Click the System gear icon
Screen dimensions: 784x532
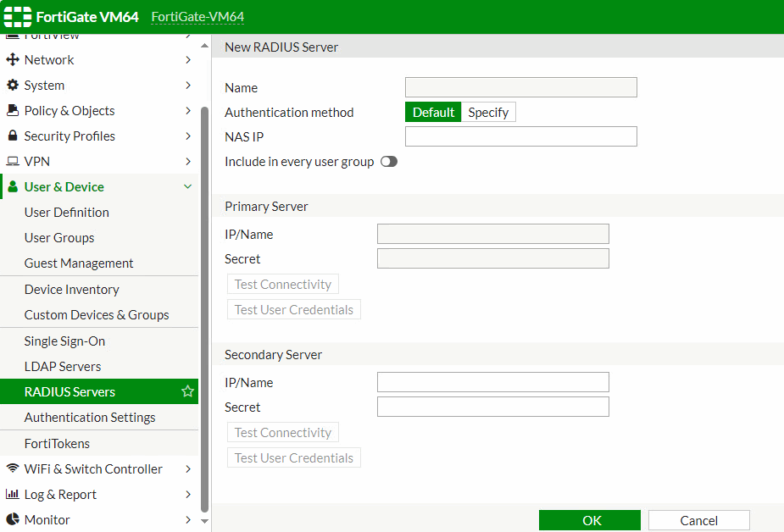(x=13, y=85)
